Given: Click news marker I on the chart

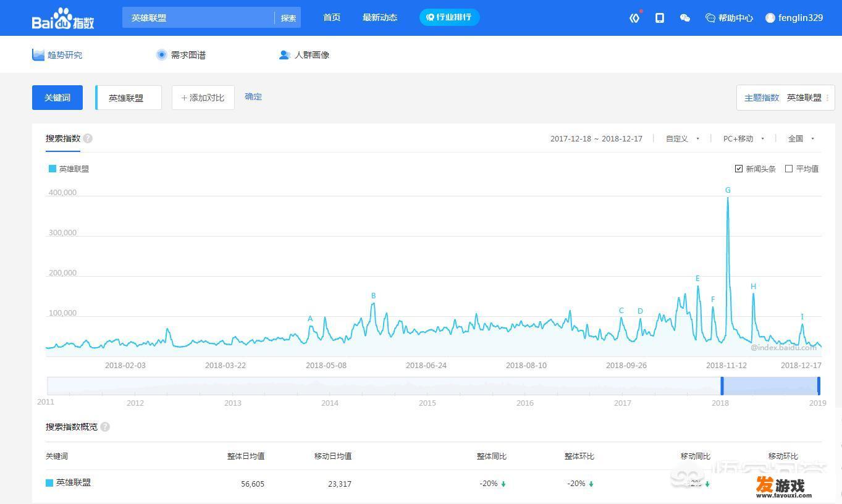Looking at the screenshot, I should point(802,317).
